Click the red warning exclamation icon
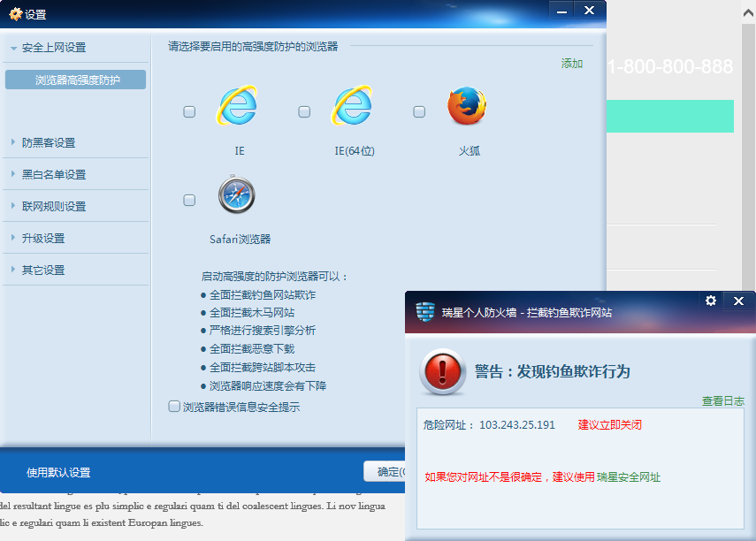The width and height of the screenshot is (756, 541). (x=443, y=372)
